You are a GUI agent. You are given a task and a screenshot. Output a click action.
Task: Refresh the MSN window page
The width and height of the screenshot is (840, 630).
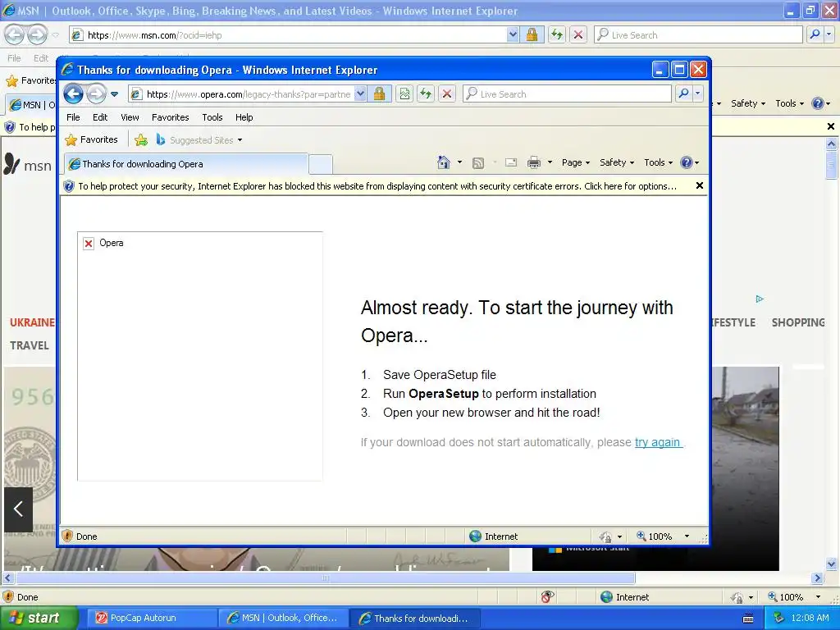[x=557, y=34]
